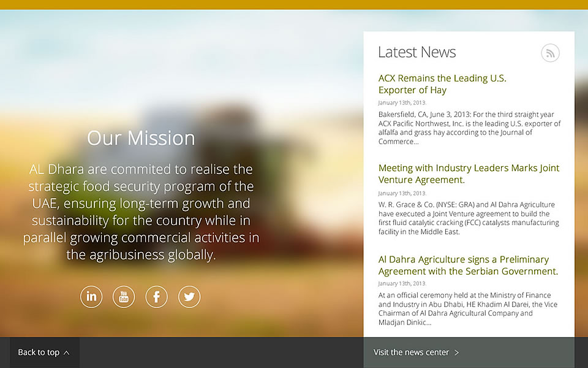Open ACX Remains the Leading U.S. Exporter article

(x=442, y=84)
